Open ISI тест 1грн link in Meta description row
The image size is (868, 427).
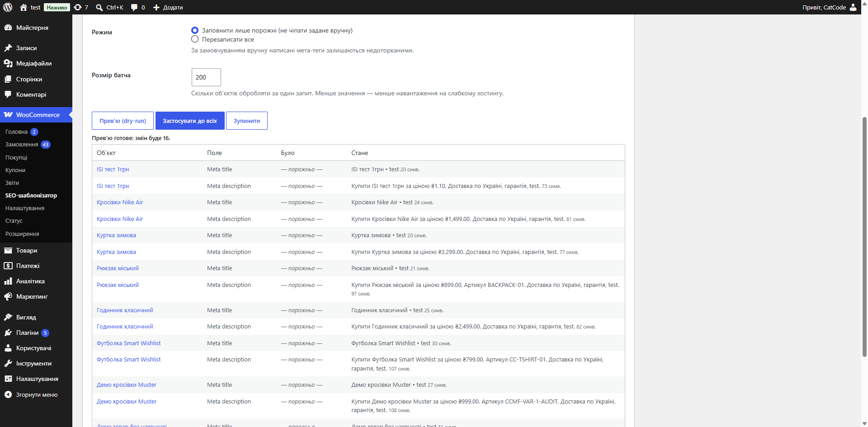tap(113, 186)
